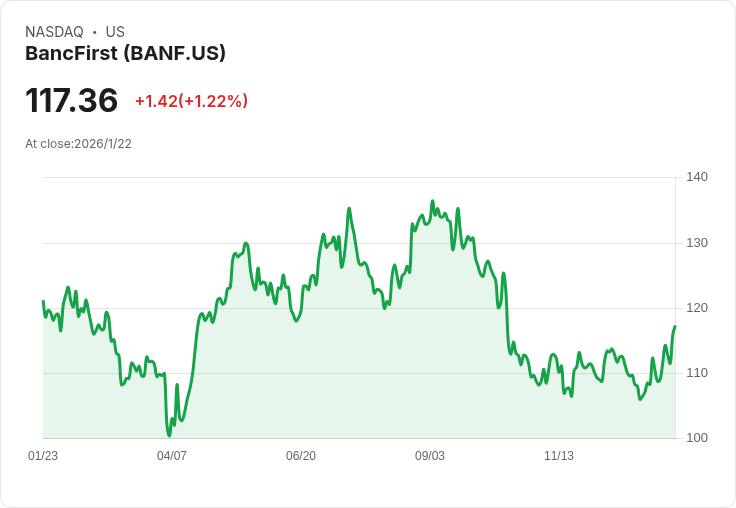Click the 11/13 date axis label
Screen dimensions: 736x508
[x=559, y=456]
